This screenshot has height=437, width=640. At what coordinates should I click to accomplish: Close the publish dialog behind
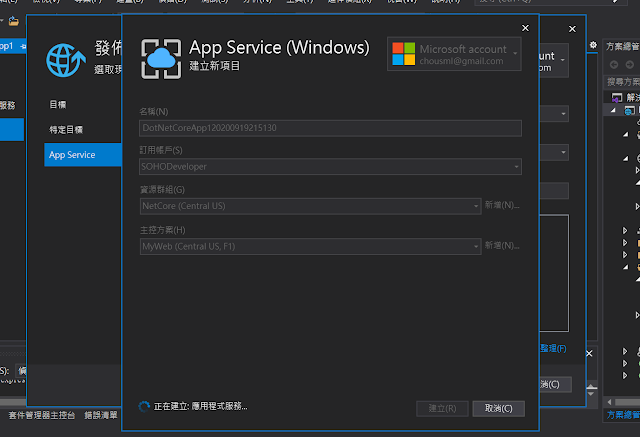click(x=572, y=29)
